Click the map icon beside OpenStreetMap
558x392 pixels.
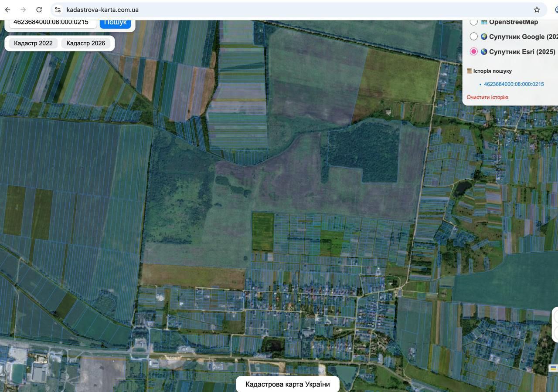pyautogui.click(x=484, y=22)
